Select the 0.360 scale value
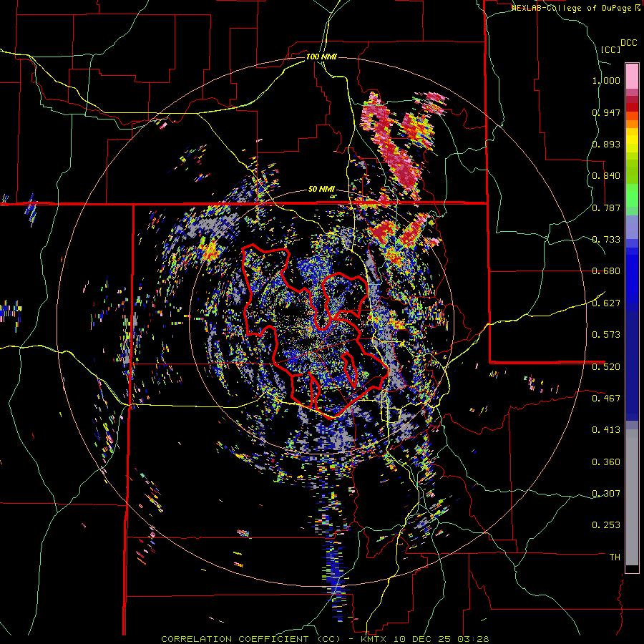This screenshot has height=644, width=644. [x=606, y=462]
